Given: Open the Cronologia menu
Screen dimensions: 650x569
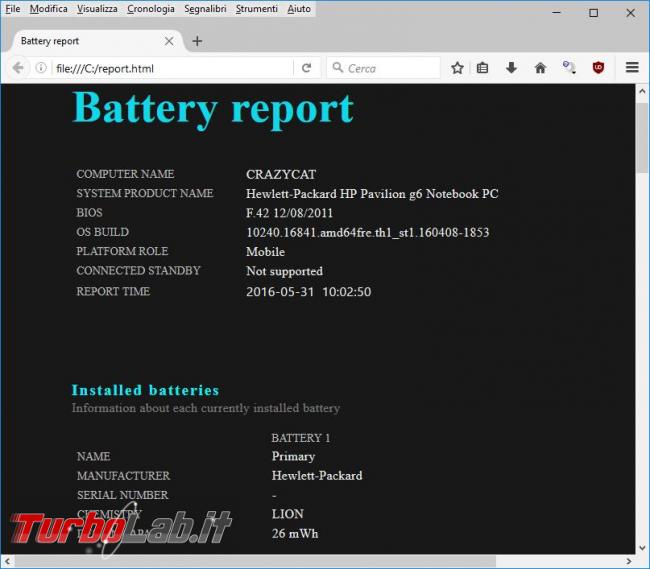Looking at the screenshot, I should pos(151,9).
